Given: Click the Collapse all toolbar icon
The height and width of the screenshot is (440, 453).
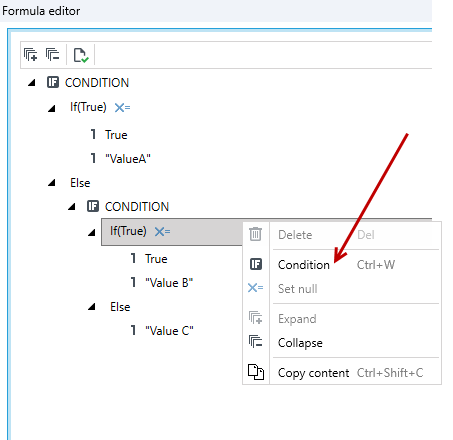Looking at the screenshot, I should (x=52, y=55).
